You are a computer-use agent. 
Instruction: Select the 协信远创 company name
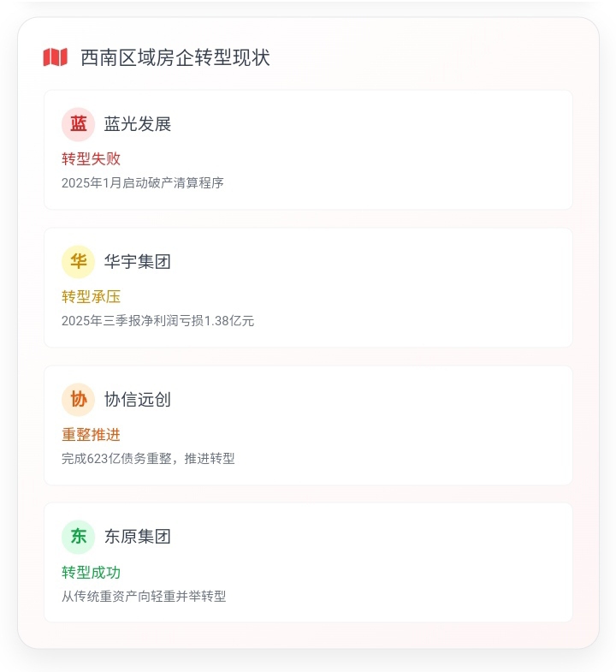pos(138,400)
